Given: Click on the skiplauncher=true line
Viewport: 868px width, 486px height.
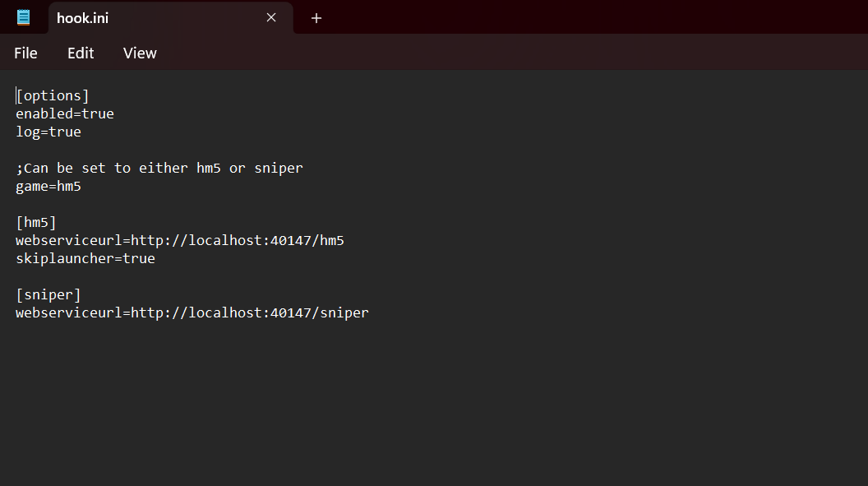Looking at the screenshot, I should point(85,258).
